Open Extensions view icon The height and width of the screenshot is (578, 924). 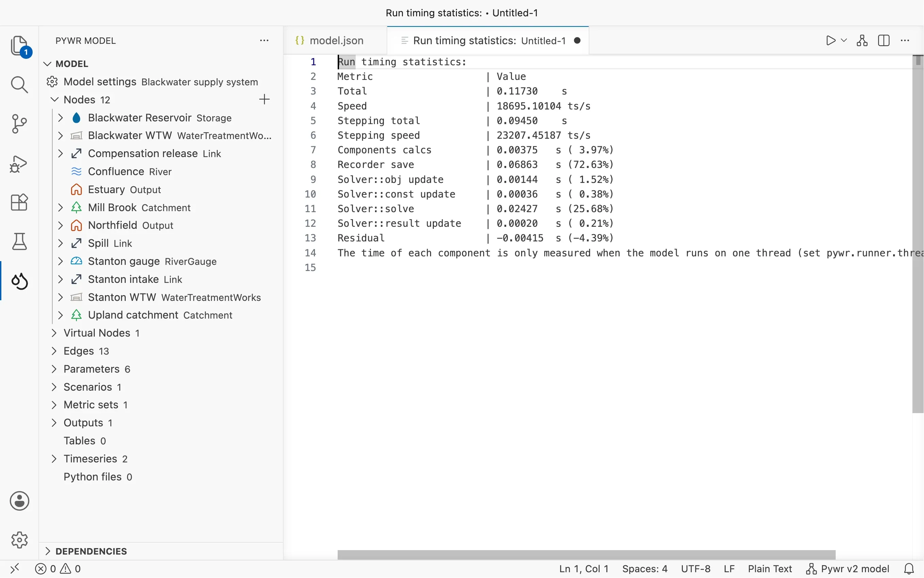click(19, 202)
